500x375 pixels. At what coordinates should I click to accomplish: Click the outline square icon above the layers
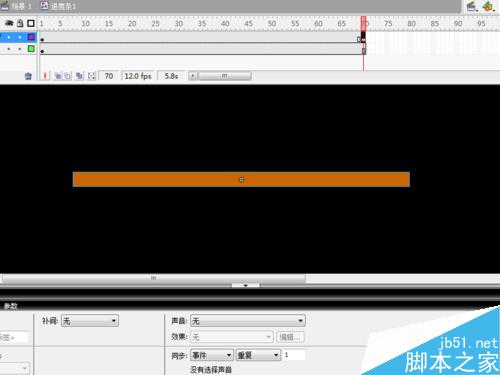tap(31, 23)
